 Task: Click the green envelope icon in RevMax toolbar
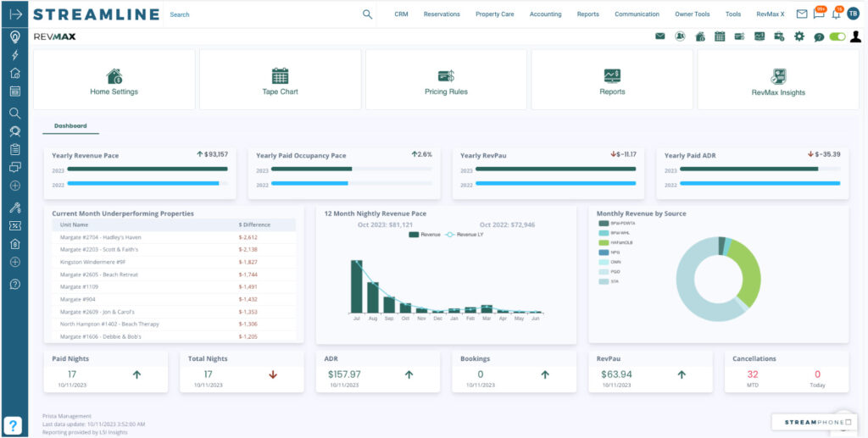pos(659,36)
